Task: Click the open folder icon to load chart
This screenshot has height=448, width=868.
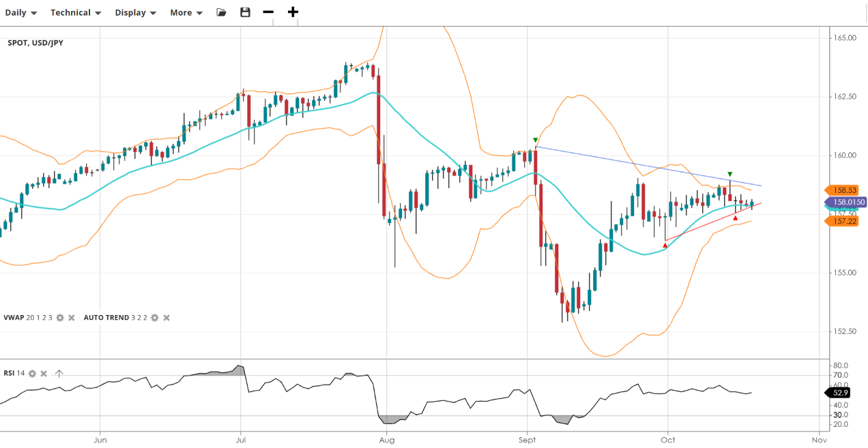Action: (x=221, y=12)
